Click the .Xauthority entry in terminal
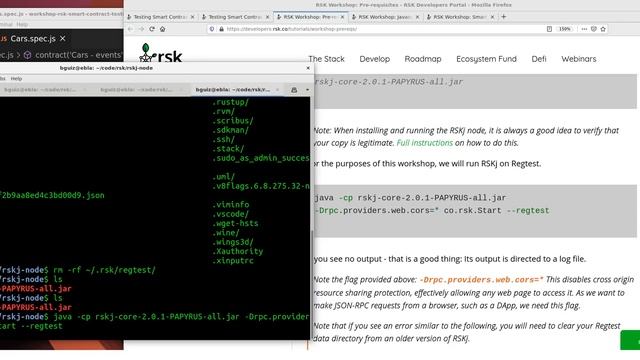The height and width of the screenshot is (360, 640). [x=237, y=251]
